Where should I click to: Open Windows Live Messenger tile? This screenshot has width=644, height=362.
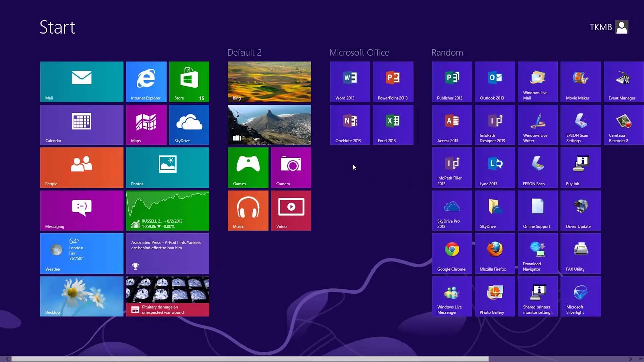tap(452, 296)
